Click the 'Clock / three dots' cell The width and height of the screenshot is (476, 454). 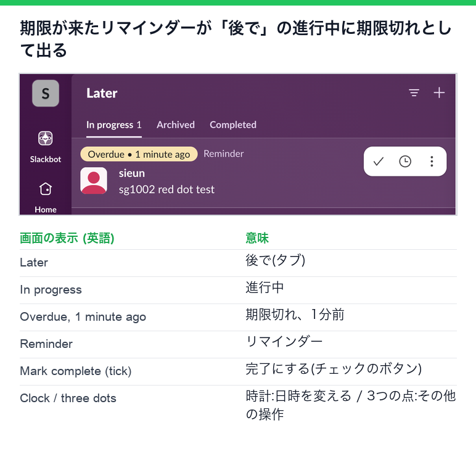68,398
